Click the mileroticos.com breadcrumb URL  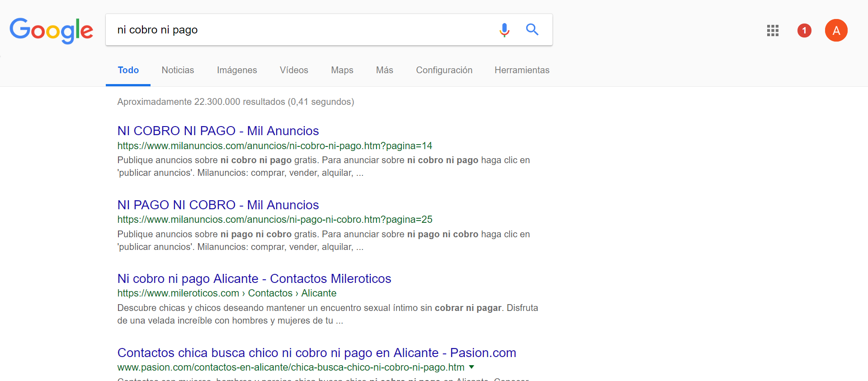coord(227,293)
